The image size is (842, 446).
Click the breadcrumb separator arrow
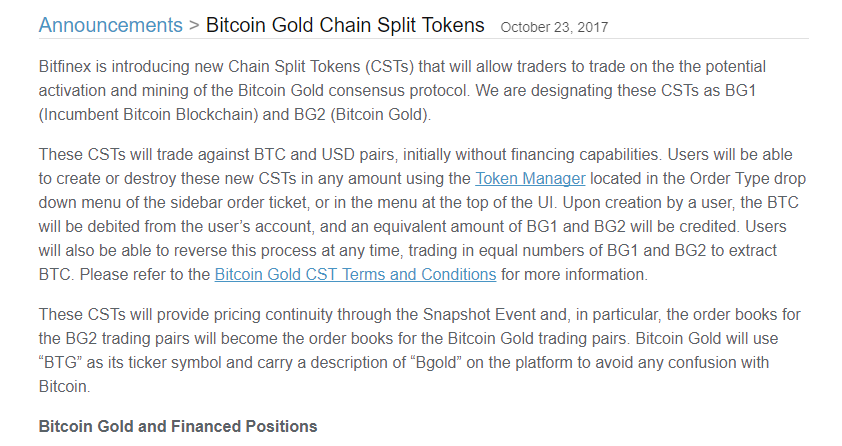pyautogui.click(x=194, y=25)
